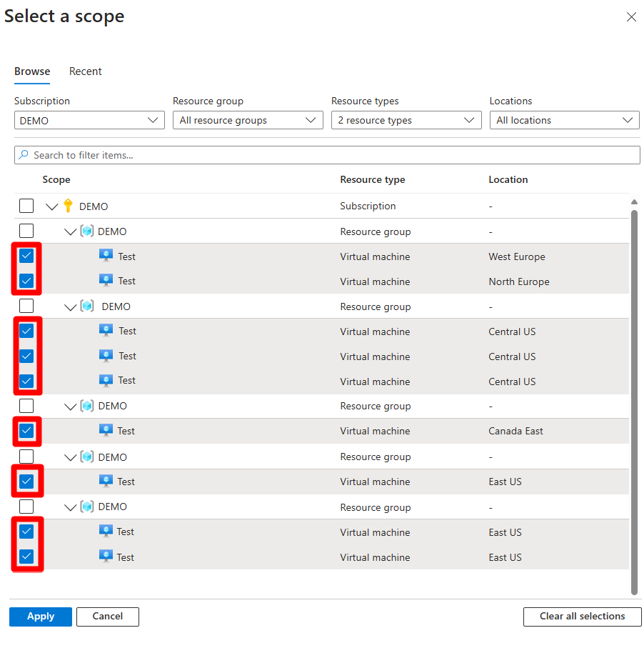Click resource group icon holding Canada East VM
Screen dimensions: 644x658
coord(87,406)
